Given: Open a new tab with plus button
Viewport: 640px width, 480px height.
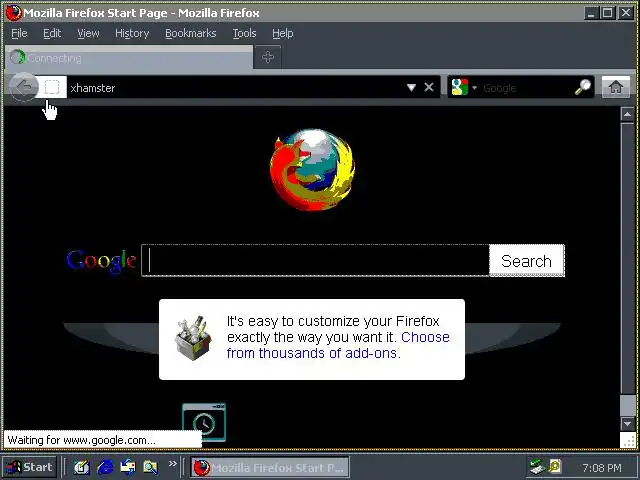Looking at the screenshot, I should pyautogui.click(x=267, y=57).
